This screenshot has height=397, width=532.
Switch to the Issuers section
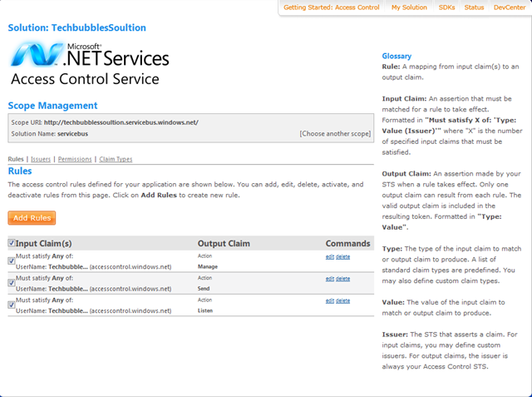tap(41, 159)
